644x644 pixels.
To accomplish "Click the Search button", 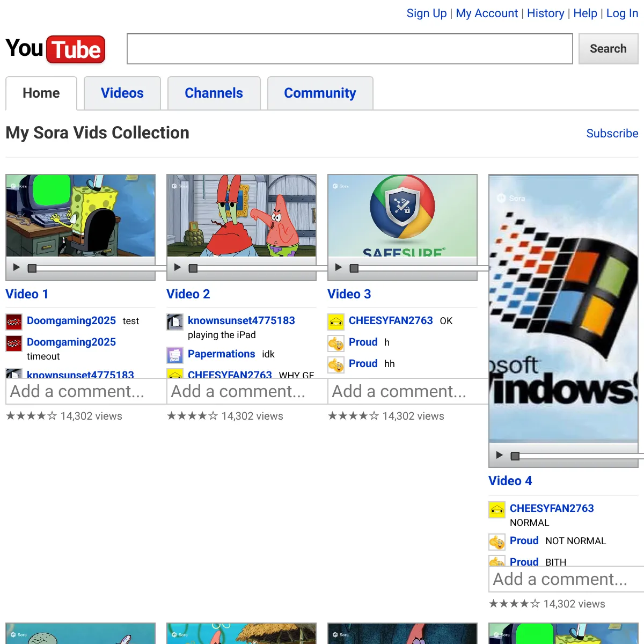I will (x=608, y=48).
